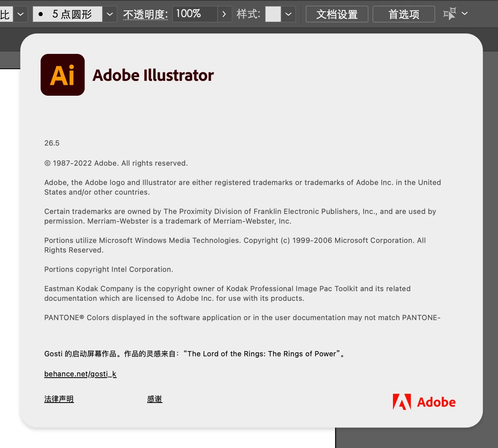The image size is (498, 448).
Task: Open the behance.net/gosti_k link
Action: [80, 374]
